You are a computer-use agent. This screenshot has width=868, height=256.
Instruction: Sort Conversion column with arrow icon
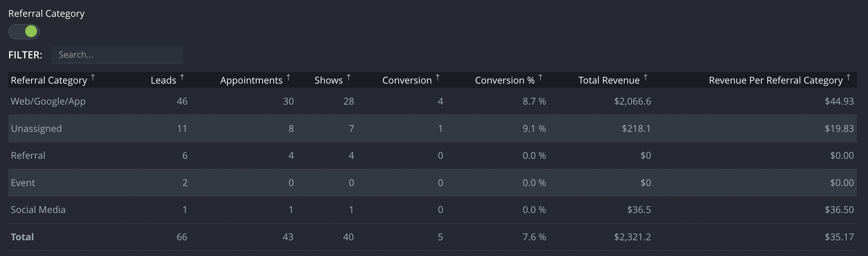click(x=437, y=77)
